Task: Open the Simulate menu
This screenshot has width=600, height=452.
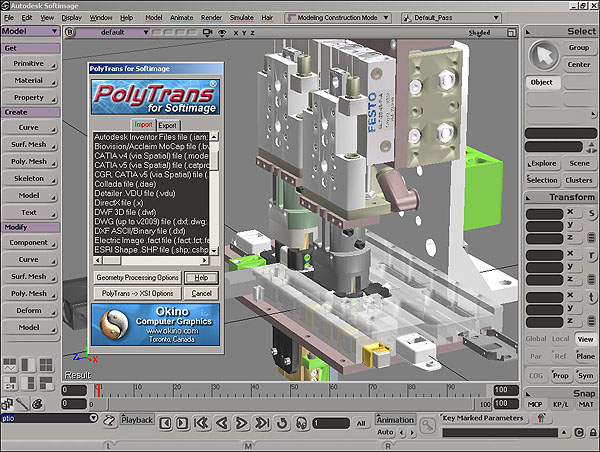Action: pos(241,18)
